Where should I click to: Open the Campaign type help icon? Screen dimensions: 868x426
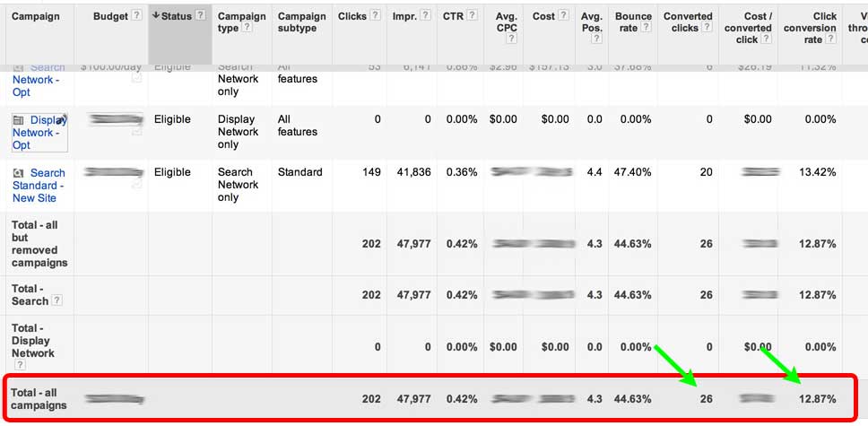(x=247, y=28)
